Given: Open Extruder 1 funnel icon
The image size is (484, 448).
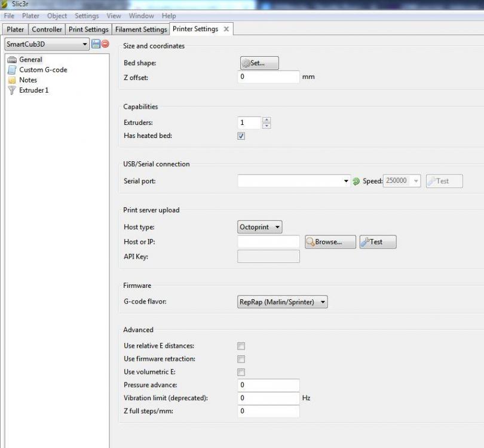Looking at the screenshot, I should pos(12,90).
